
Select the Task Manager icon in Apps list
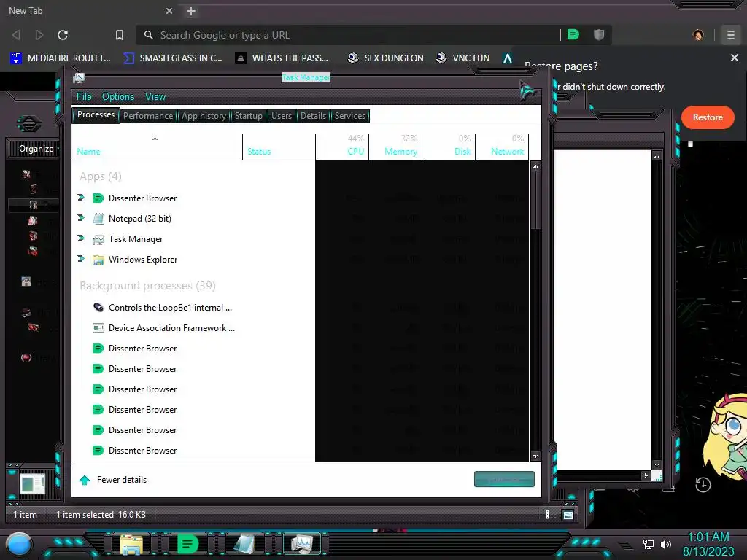98,239
